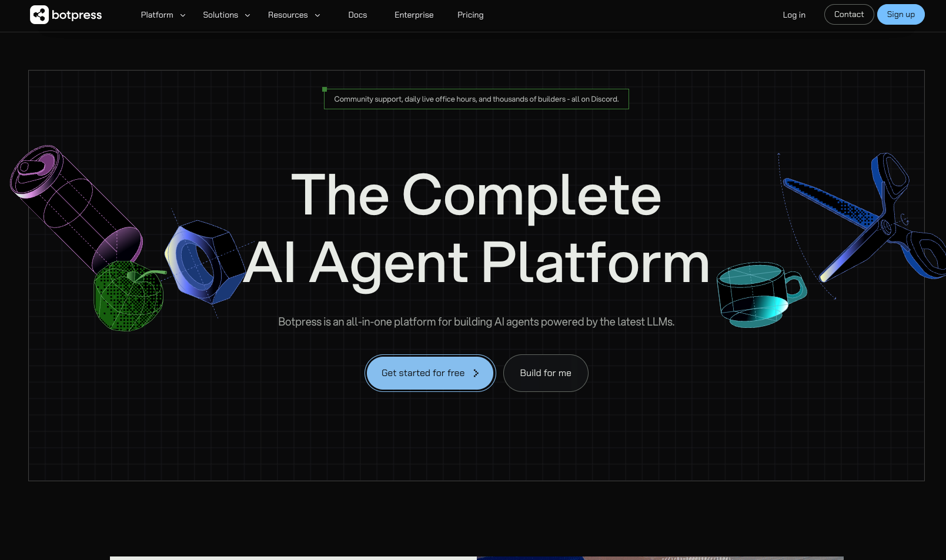Click the blue scissors illustration
946x560 pixels.
point(864,217)
